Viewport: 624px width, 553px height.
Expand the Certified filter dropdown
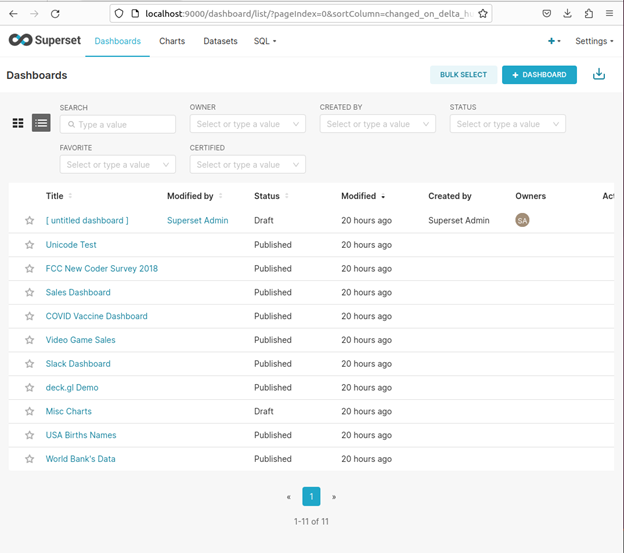pyautogui.click(x=248, y=164)
